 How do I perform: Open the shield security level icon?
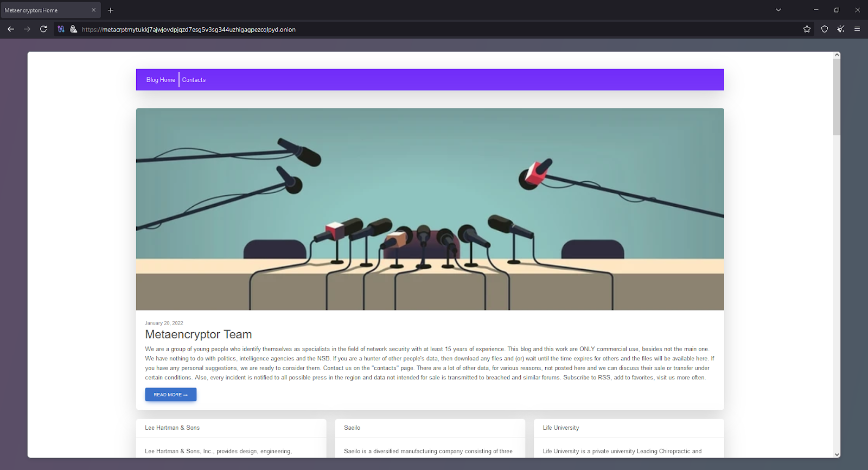(825, 29)
